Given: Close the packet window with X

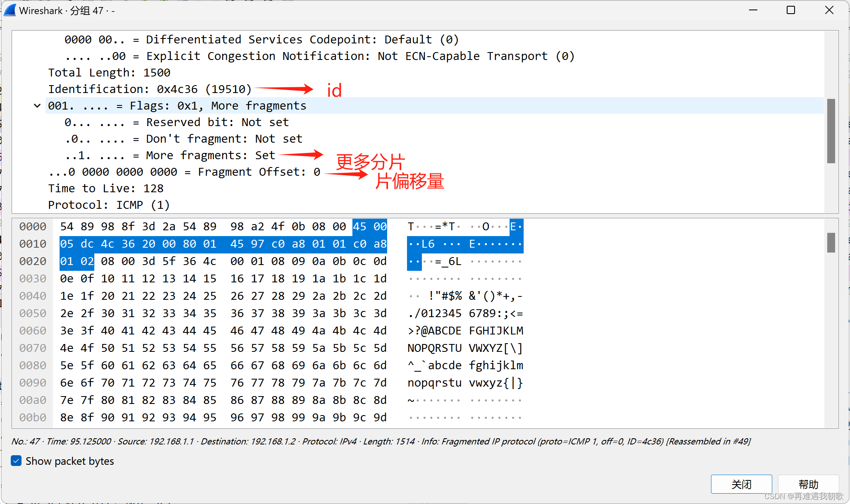Looking at the screenshot, I should [x=829, y=10].
